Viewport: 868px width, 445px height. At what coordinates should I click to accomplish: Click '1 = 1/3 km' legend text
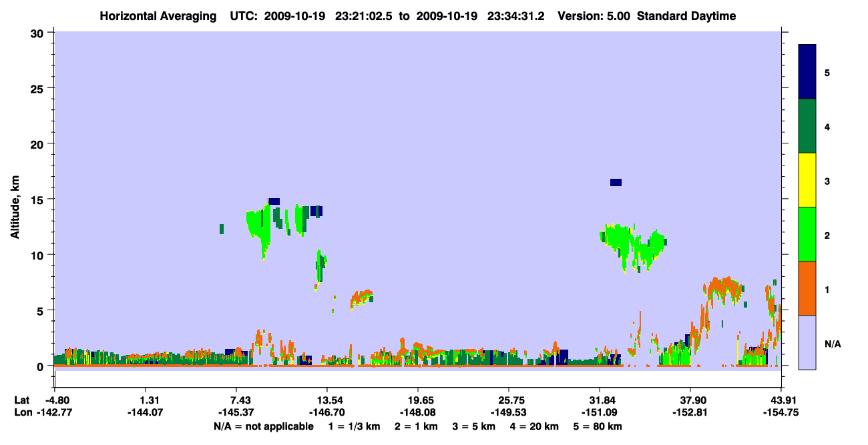tap(353, 426)
